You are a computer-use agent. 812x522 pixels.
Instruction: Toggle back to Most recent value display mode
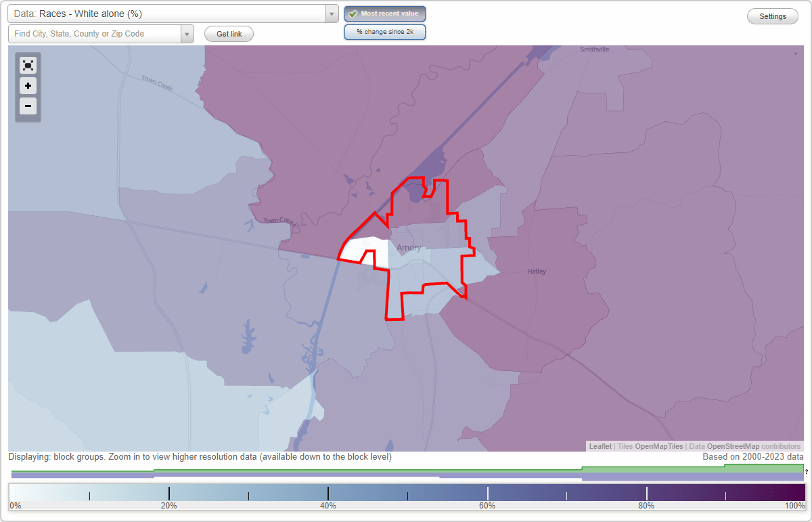[x=385, y=13]
